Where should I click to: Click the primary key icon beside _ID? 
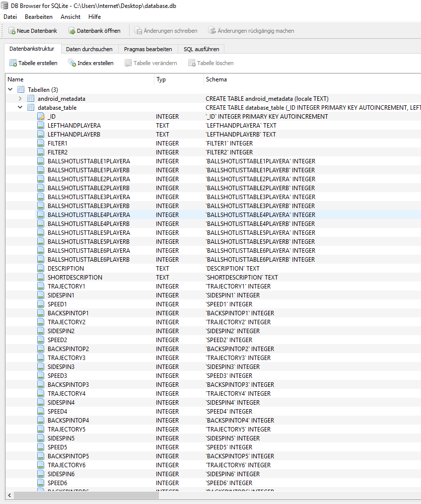click(x=41, y=117)
